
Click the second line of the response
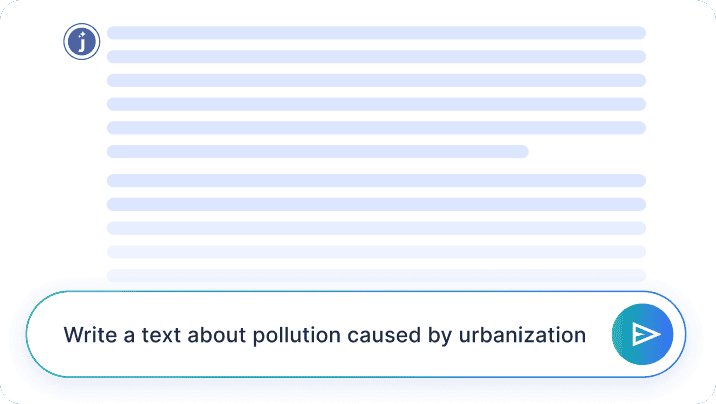(x=376, y=57)
